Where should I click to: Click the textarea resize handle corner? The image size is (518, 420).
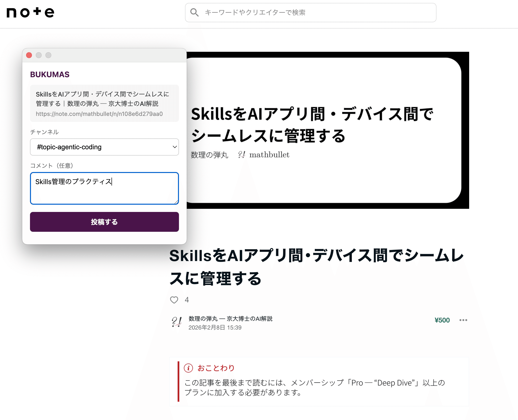176,202
